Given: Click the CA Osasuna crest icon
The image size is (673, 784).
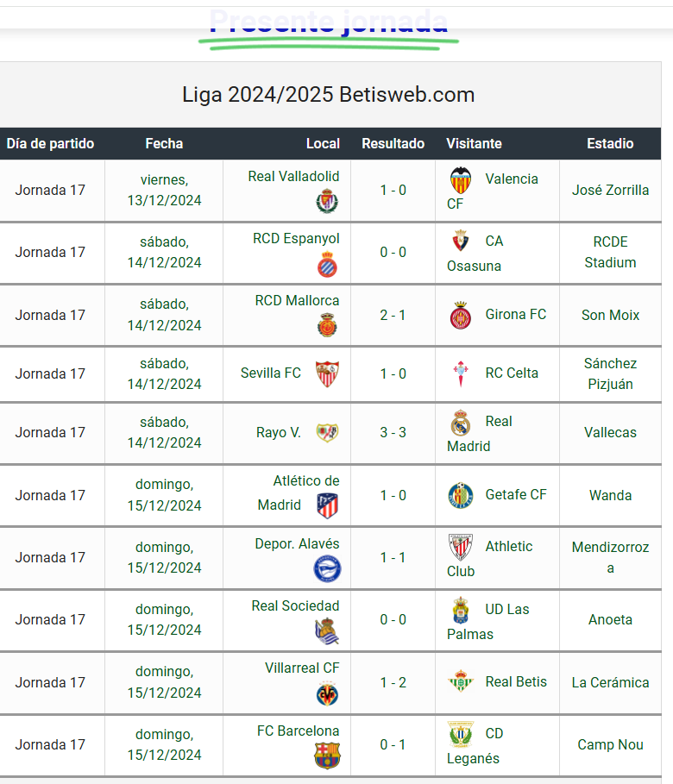Looking at the screenshot, I should [x=461, y=241].
